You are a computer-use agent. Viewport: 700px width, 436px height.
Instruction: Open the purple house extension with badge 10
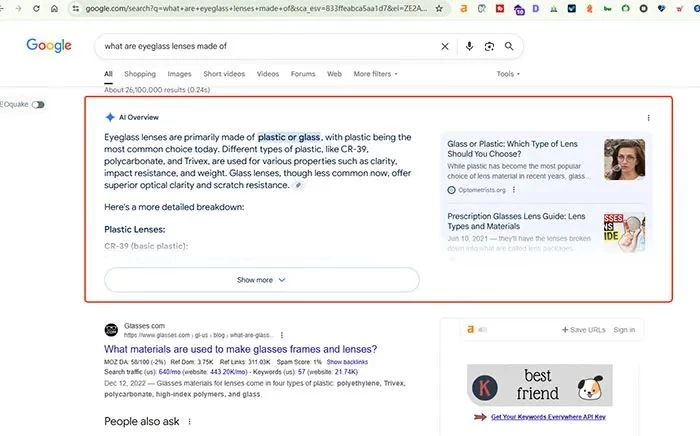pyautogui.click(x=519, y=9)
